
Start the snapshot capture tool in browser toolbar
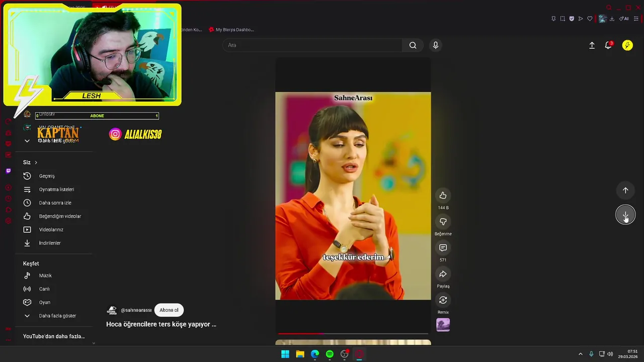562,19
